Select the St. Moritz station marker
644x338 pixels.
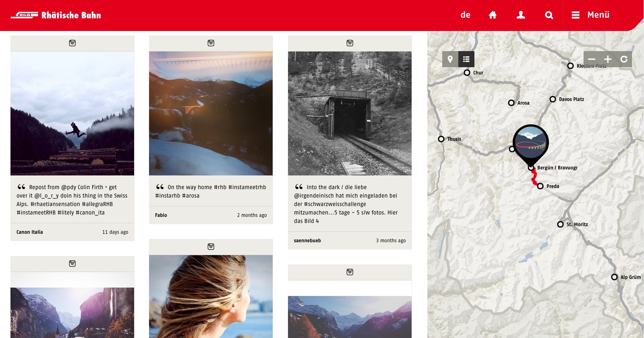(x=560, y=225)
